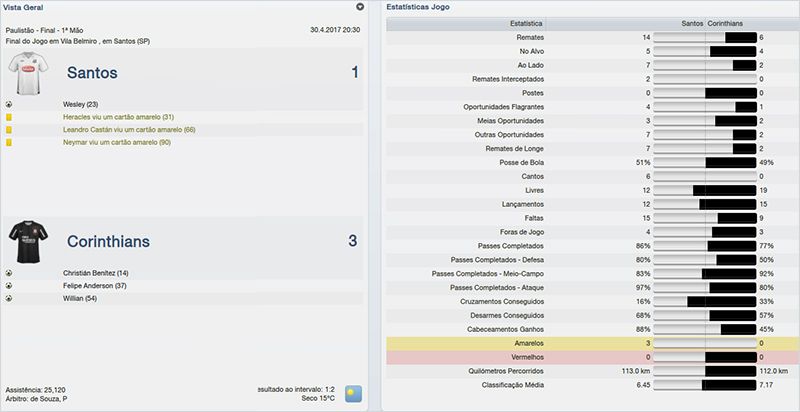This screenshot has width=800, height=412.
Task: Click the yellow card icon beside Heracles
Action: 9,117
